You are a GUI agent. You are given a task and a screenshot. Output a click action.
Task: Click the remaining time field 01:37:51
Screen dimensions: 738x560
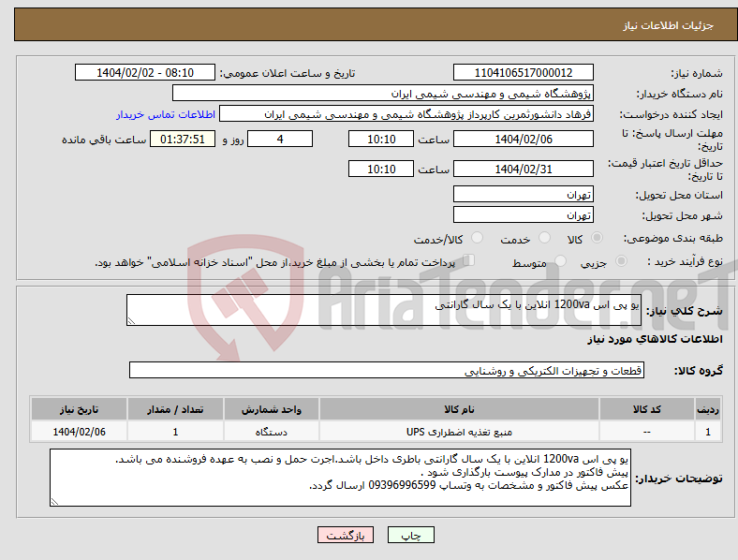pos(183,139)
